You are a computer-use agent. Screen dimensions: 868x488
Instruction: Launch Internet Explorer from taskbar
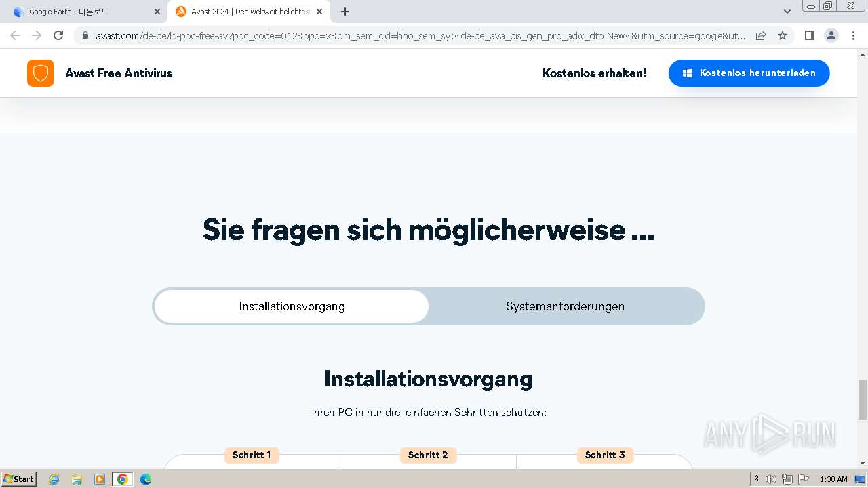(x=54, y=479)
